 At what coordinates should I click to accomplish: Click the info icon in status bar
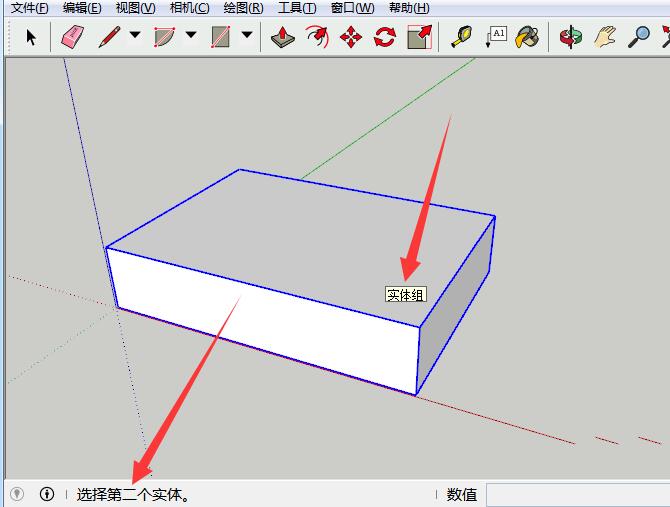tap(47, 494)
